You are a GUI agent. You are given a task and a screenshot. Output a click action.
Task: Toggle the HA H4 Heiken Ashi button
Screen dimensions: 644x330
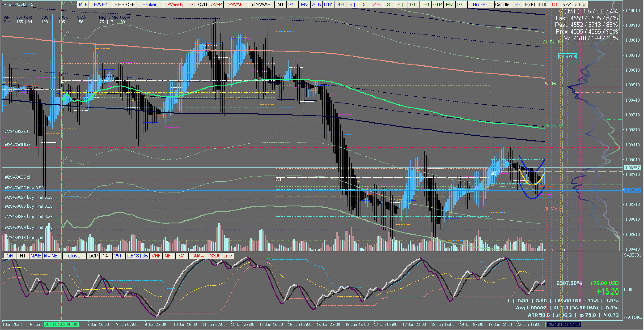click(101, 4)
